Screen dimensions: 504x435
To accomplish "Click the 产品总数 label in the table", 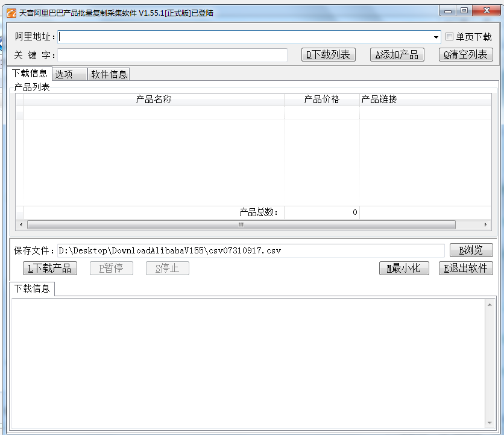I will (x=259, y=212).
